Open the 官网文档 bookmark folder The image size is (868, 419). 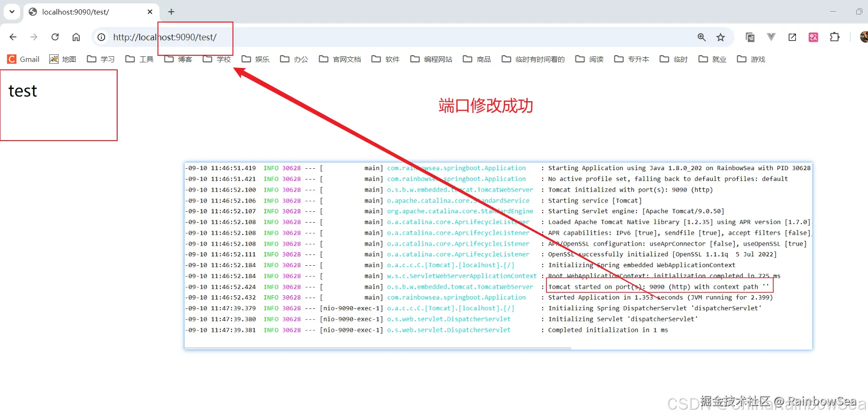point(340,59)
